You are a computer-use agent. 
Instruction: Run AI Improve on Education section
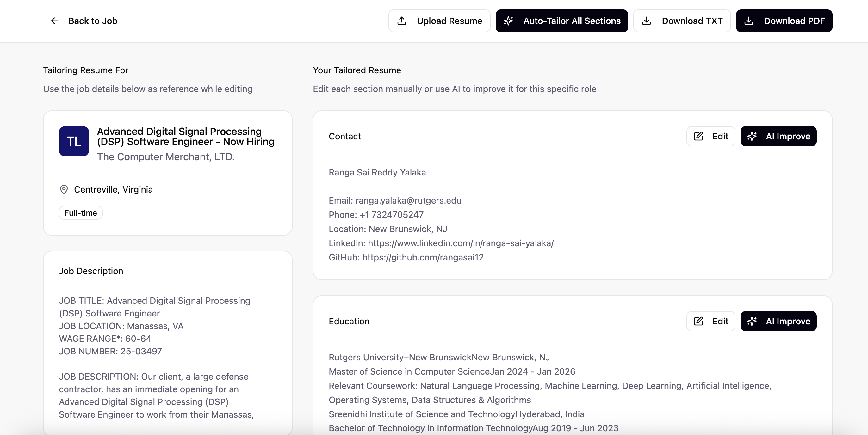pyautogui.click(x=778, y=321)
